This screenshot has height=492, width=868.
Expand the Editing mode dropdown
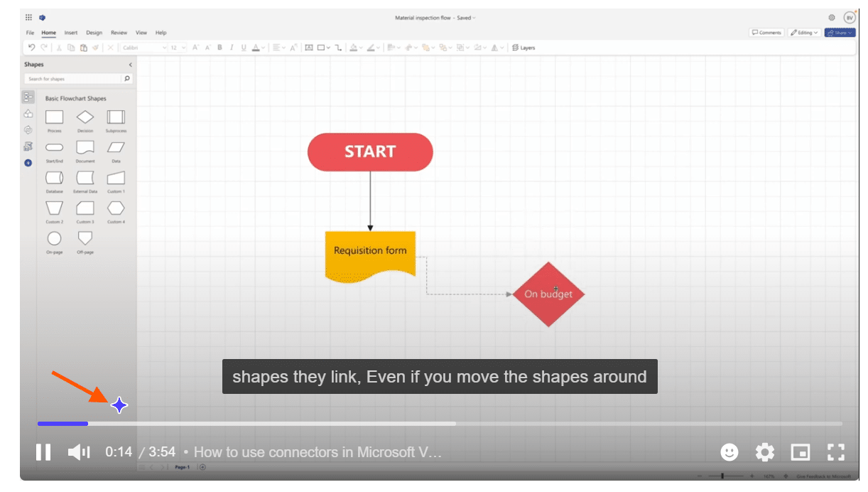click(804, 33)
